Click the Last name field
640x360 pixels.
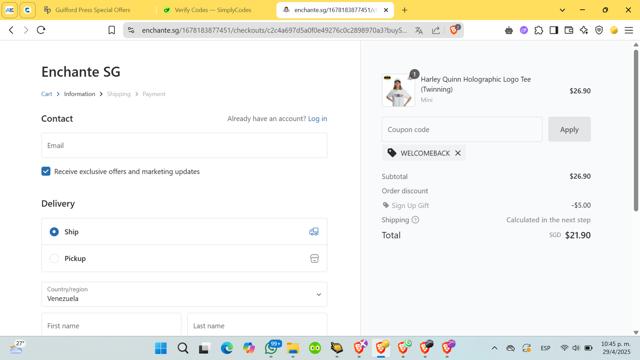click(x=257, y=325)
